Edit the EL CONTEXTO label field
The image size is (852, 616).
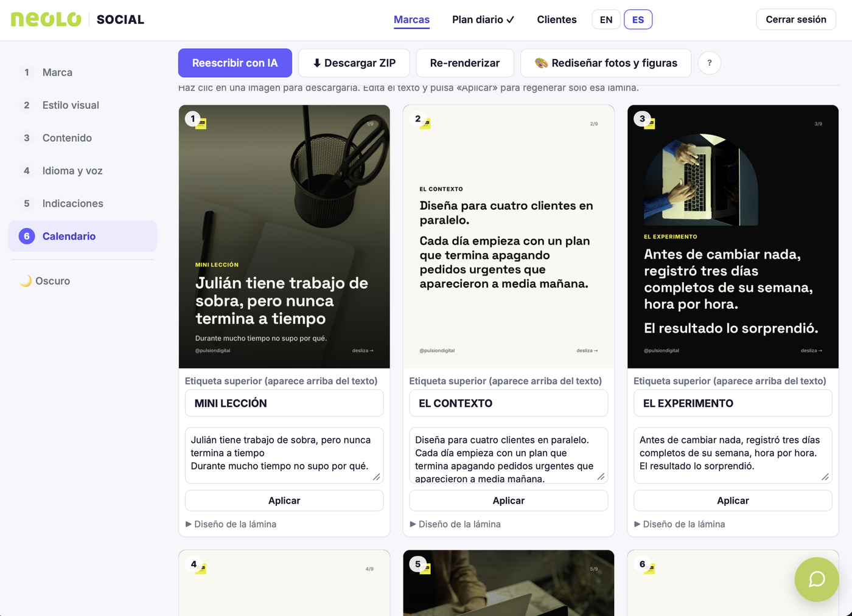pos(509,403)
